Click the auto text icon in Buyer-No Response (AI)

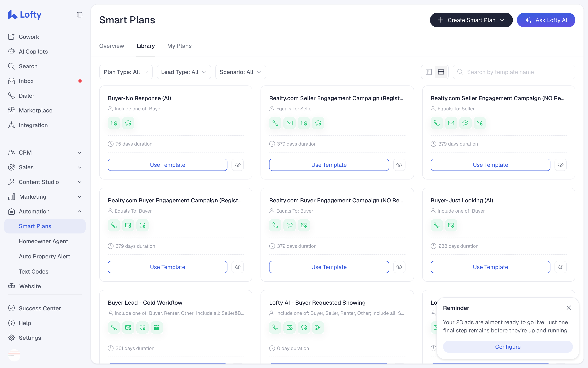128,123
